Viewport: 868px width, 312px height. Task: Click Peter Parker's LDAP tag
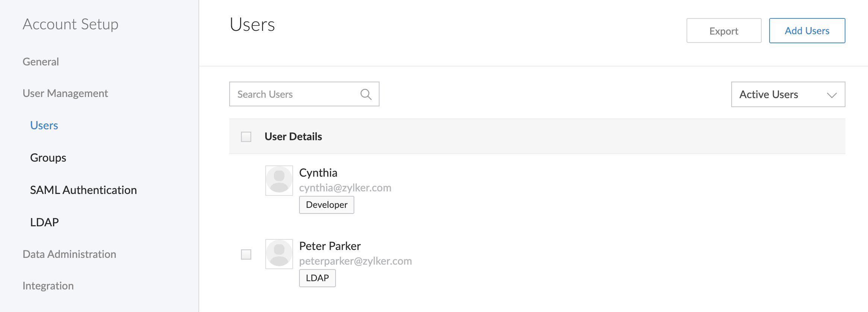(317, 278)
